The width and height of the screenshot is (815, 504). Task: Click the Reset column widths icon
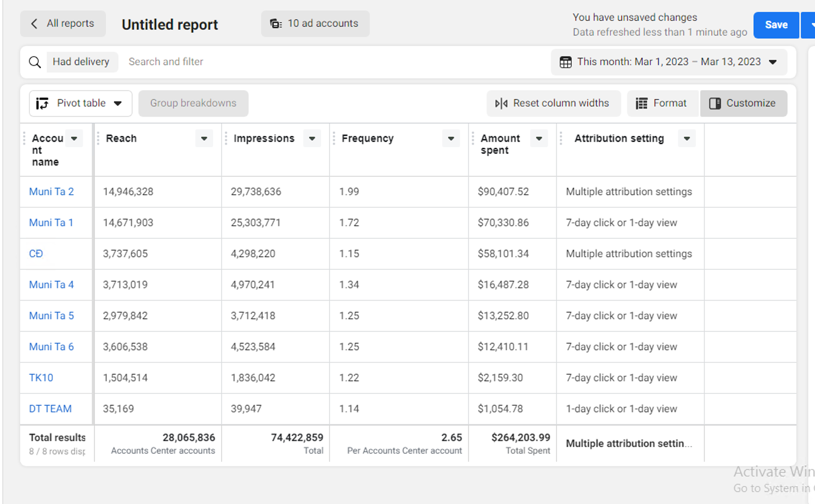(x=501, y=103)
